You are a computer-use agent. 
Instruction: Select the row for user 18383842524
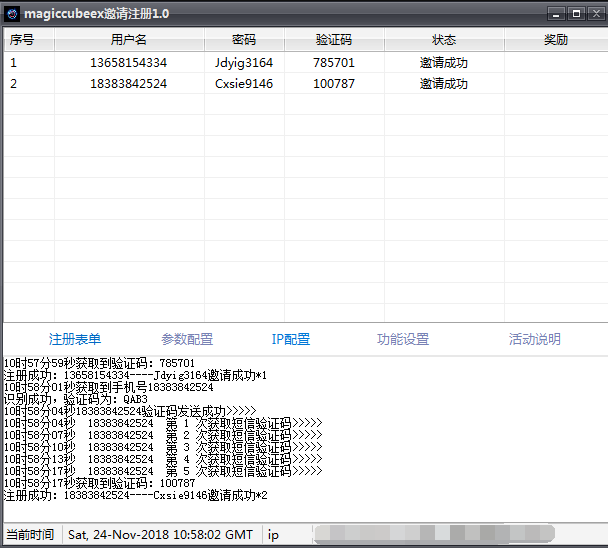pos(129,83)
